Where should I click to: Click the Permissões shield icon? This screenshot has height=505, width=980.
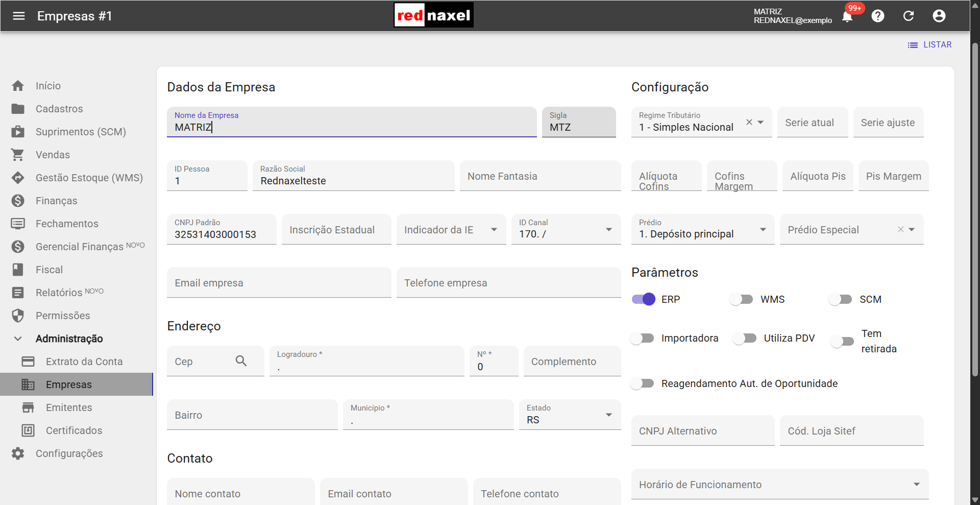18,316
